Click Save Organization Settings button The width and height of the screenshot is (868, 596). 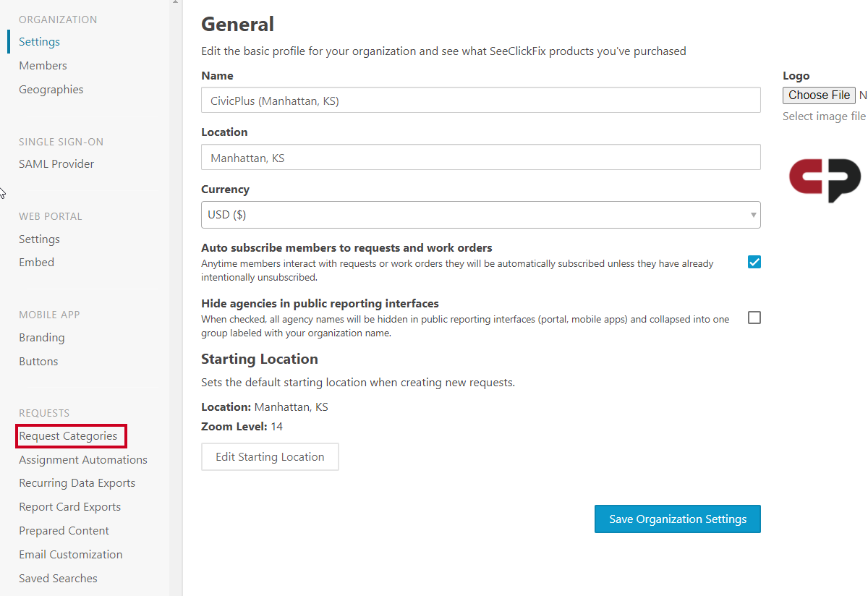pos(678,519)
